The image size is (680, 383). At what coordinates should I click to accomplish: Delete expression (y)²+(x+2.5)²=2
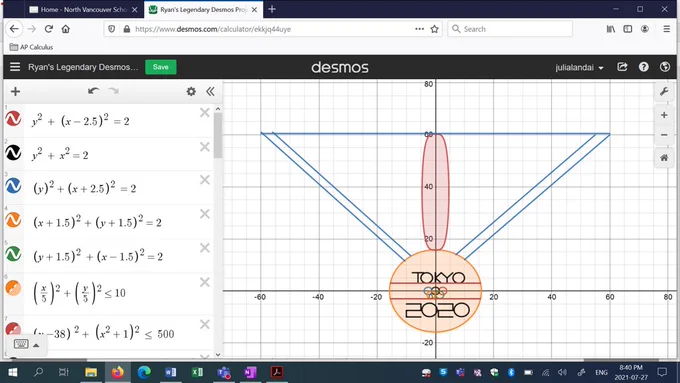point(205,180)
